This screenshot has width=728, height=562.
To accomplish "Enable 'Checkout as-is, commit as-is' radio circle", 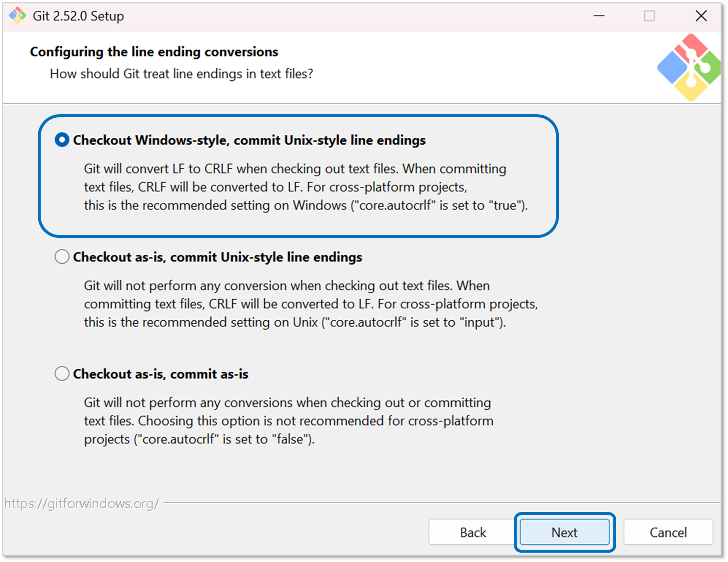I will point(62,374).
